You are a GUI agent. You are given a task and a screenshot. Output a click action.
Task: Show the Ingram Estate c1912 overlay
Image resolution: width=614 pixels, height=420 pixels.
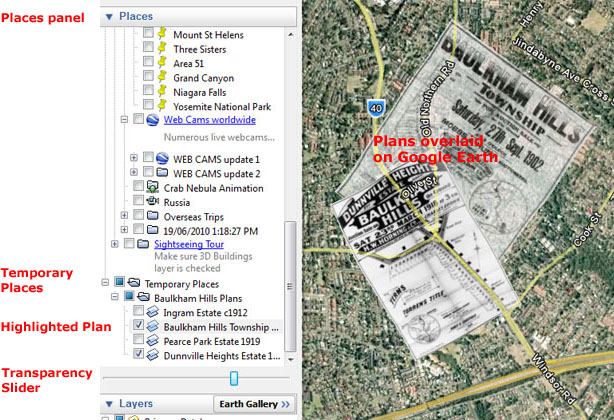138,310
